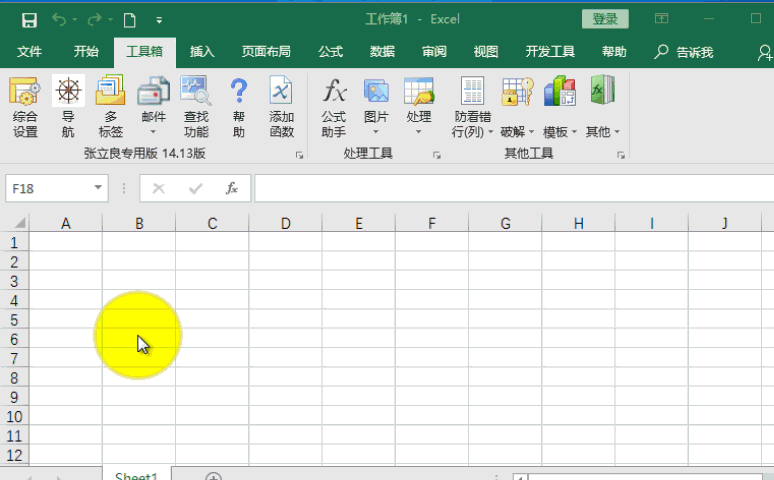This screenshot has height=480, width=774.
Task: Open the 综合设置 settings tool
Action: (25, 107)
